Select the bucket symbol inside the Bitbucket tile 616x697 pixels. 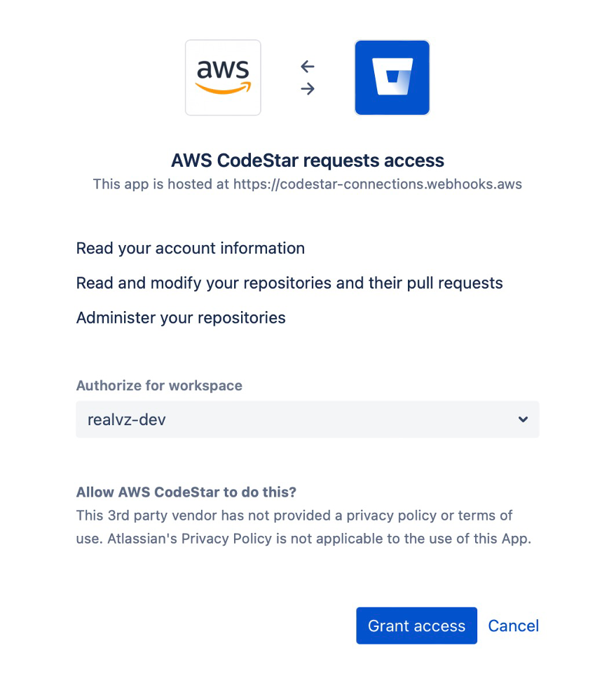click(x=392, y=77)
